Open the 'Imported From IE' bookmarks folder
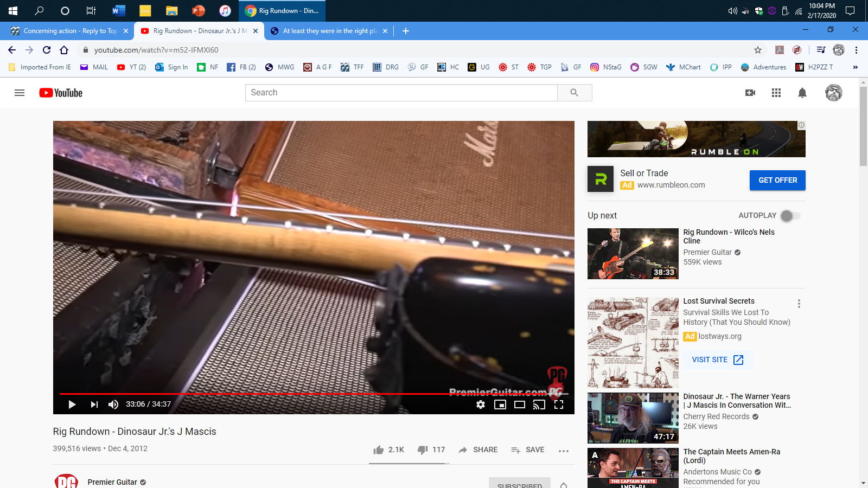The height and width of the screenshot is (488, 868). 40,67
